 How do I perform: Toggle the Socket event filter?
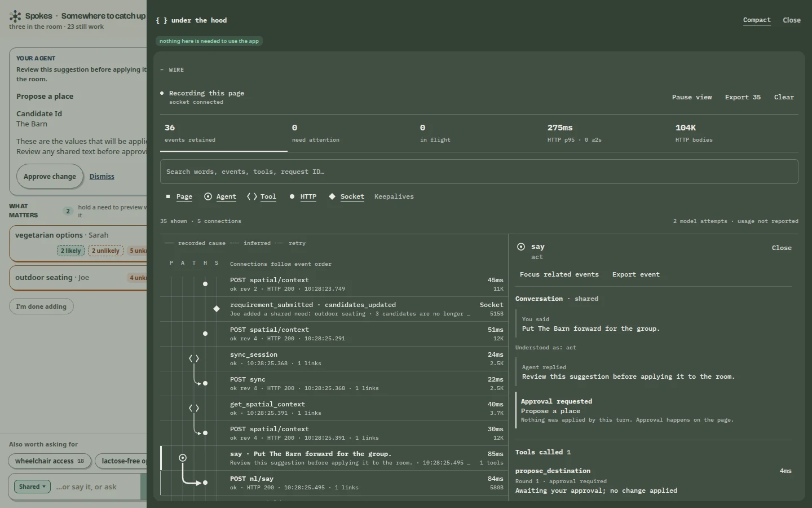click(346, 196)
